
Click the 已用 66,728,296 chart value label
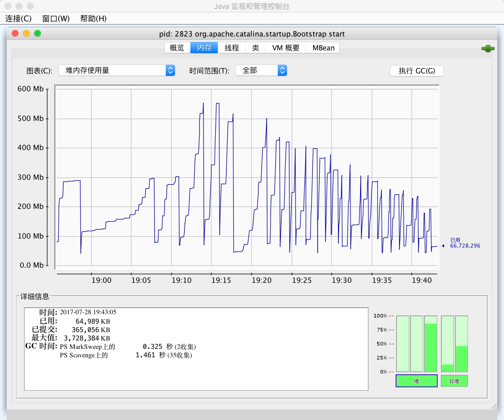[x=465, y=243]
